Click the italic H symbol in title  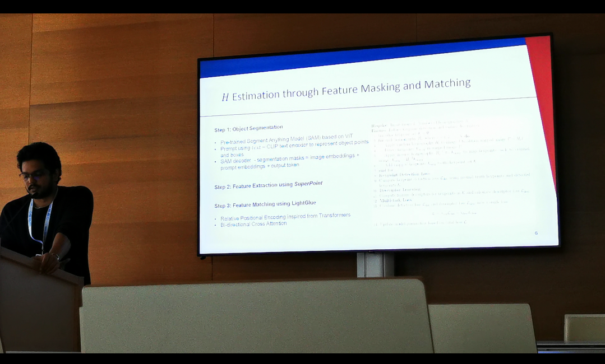[225, 97]
